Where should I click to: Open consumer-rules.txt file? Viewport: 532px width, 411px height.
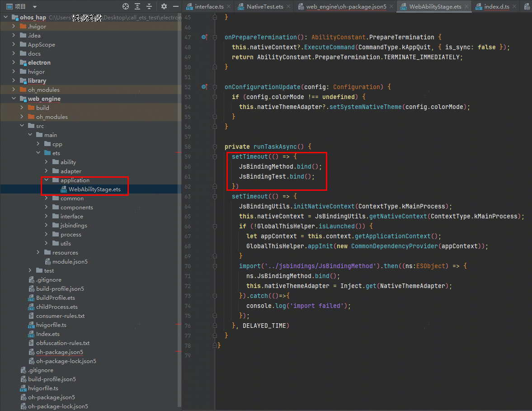click(61, 316)
